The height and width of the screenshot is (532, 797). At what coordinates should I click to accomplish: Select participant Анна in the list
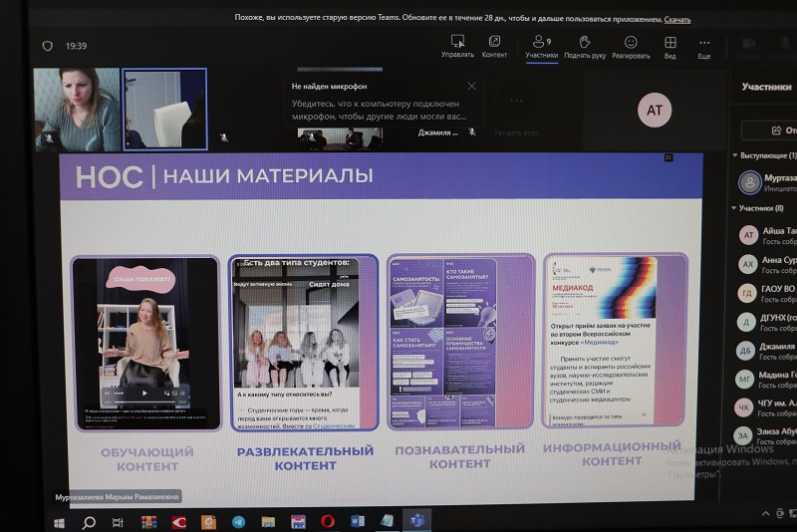point(767,264)
